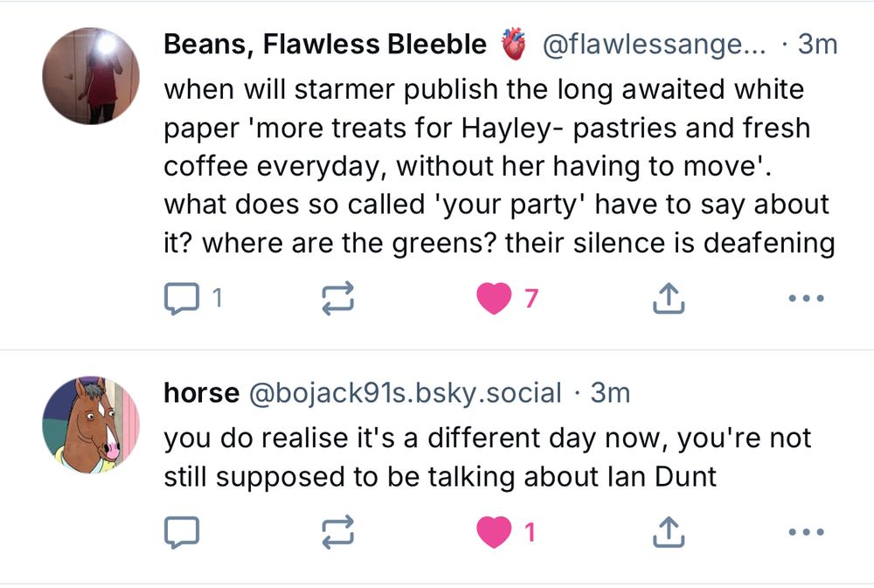Repost the Beans, Flawless Bleeble post
The height and width of the screenshot is (588, 874).
pos(338,300)
